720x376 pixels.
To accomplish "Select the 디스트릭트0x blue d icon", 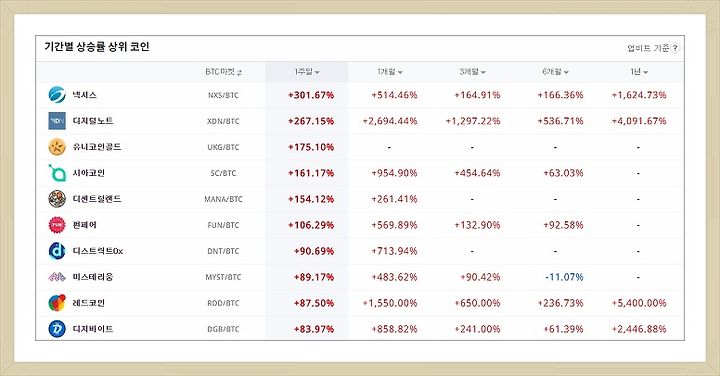I will click(57, 251).
